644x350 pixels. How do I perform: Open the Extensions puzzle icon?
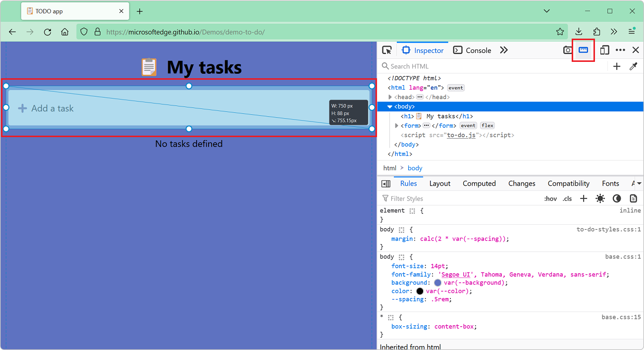[x=596, y=32]
